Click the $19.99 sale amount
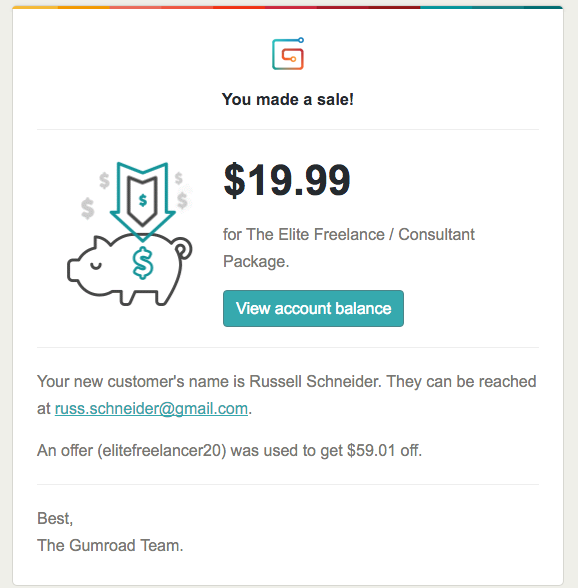The width and height of the screenshot is (578, 588). point(287,180)
